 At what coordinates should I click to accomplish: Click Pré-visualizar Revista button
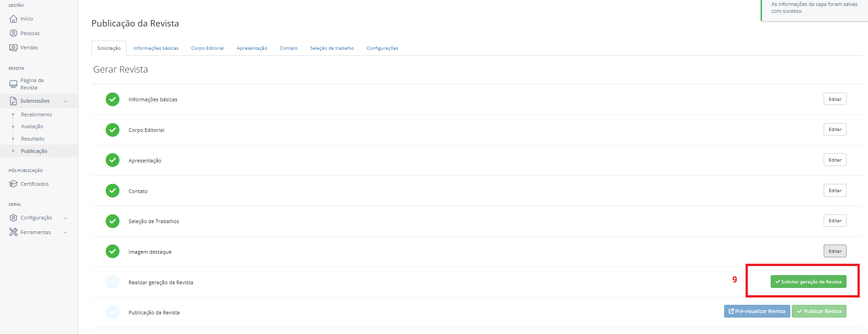(x=757, y=311)
